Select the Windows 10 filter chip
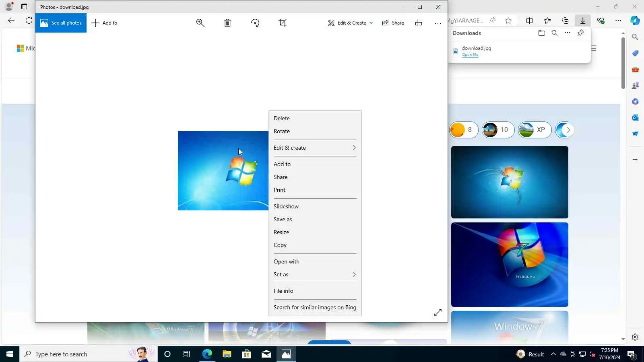 click(x=498, y=130)
